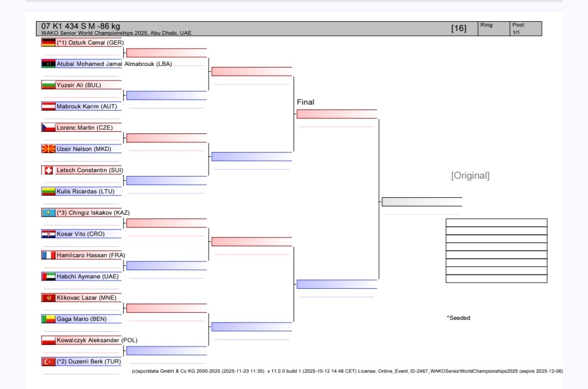
Task: Select the French flag next to Hamilcaro Hassan
Action: (x=48, y=256)
